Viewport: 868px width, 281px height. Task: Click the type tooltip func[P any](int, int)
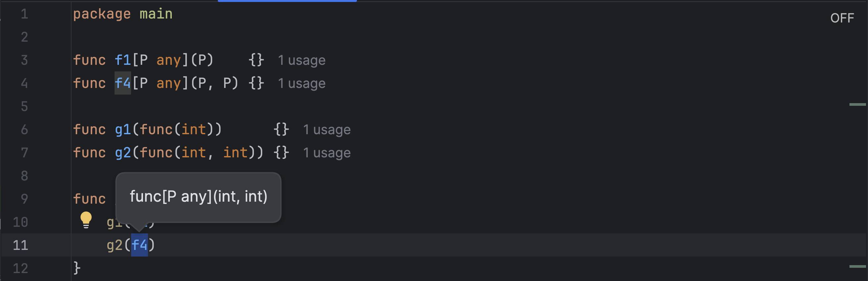(x=199, y=196)
